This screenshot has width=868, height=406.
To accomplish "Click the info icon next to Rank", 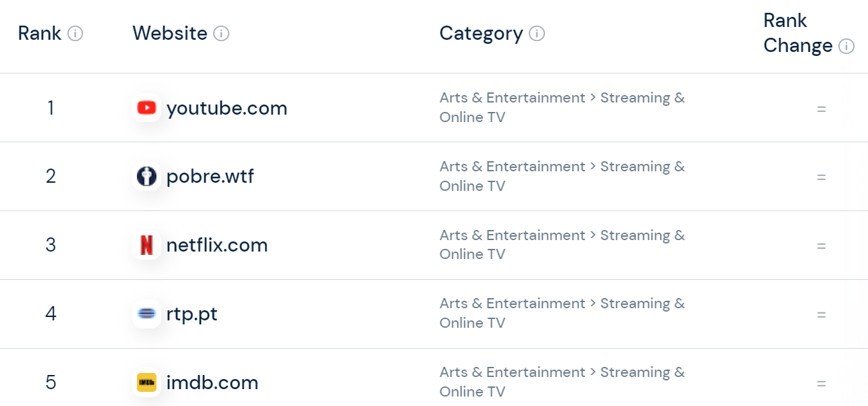I will click(76, 33).
